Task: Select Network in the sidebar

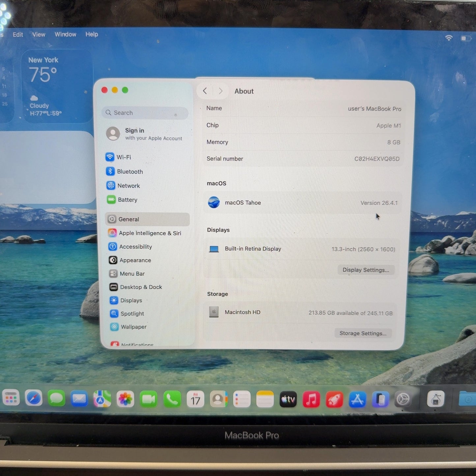Action: point(147,186)
